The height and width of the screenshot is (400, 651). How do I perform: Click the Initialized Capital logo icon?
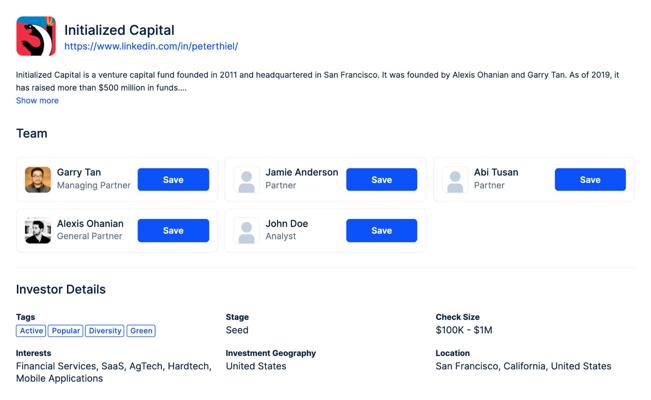tap(36, 36)
